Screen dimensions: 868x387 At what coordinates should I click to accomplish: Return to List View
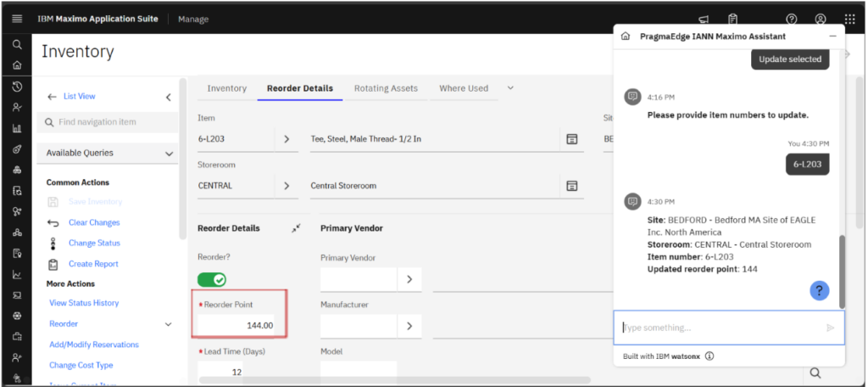coord(79,97)
